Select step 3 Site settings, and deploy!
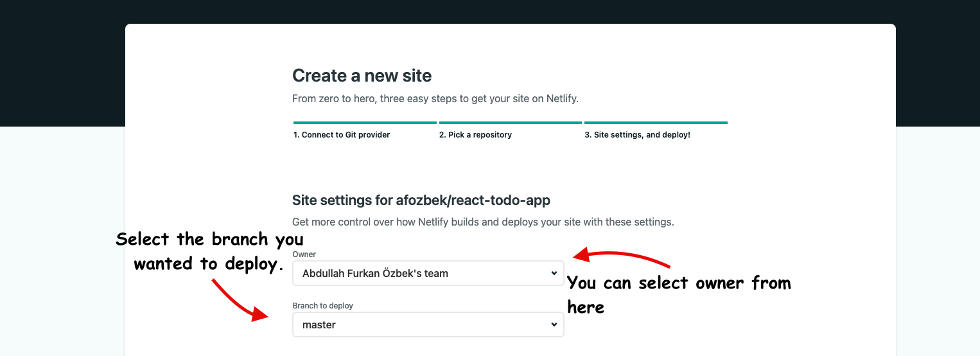The width and height of the screenshot is (980, 356). (x=637, y=135)
